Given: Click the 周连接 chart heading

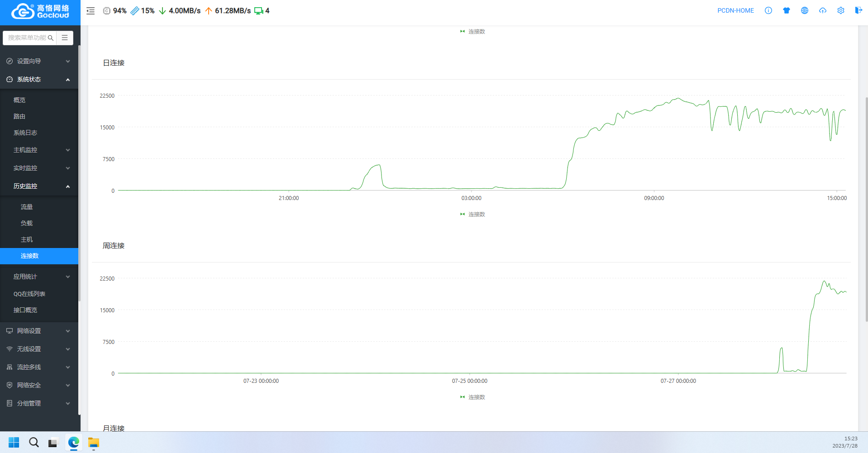Looking at the screenshot, I should 114,246.
